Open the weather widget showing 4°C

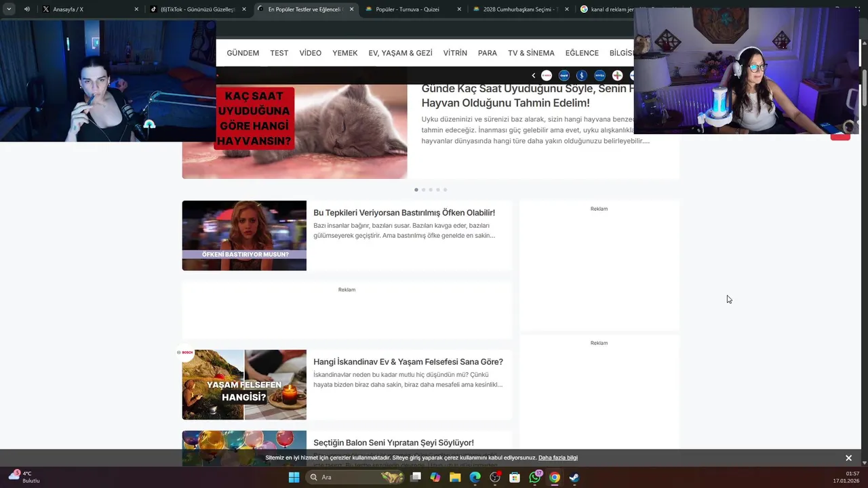click(x=23, y=477)
